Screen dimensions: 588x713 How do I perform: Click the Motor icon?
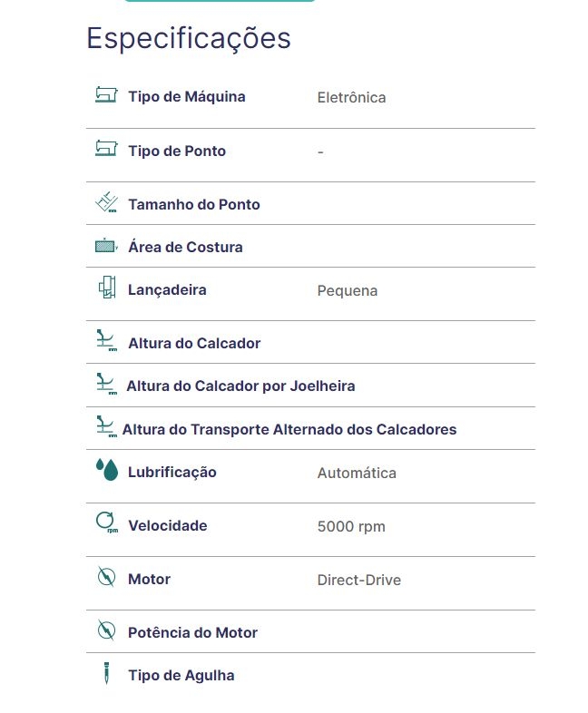106,577
